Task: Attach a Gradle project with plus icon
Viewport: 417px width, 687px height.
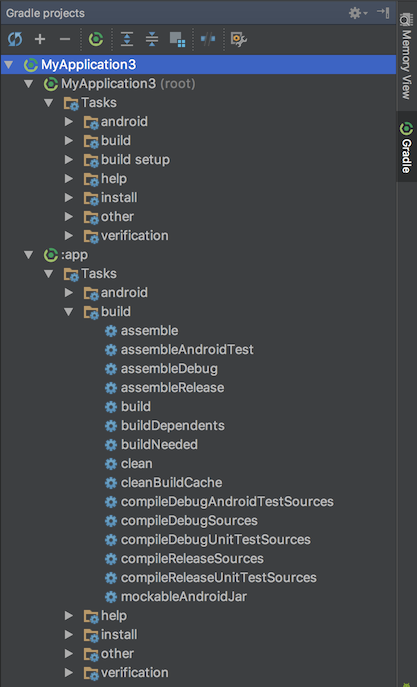Action: tap(40, 39)
